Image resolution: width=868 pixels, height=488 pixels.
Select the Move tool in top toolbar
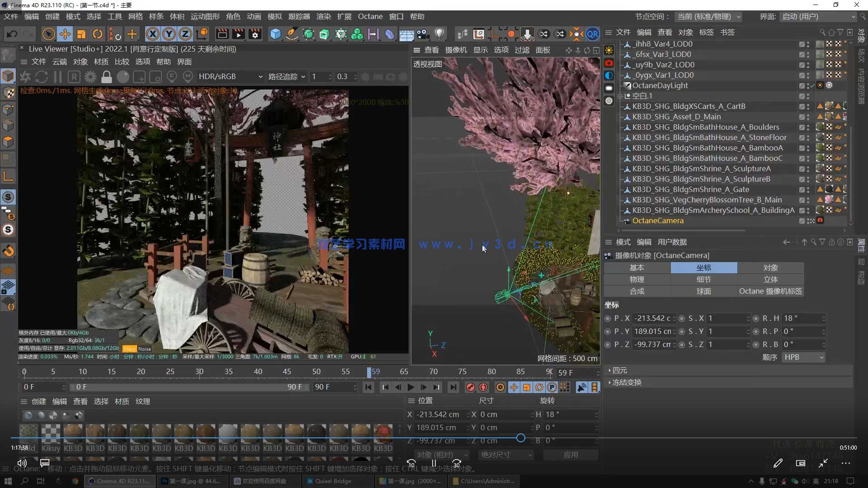(x=65, y=34)
